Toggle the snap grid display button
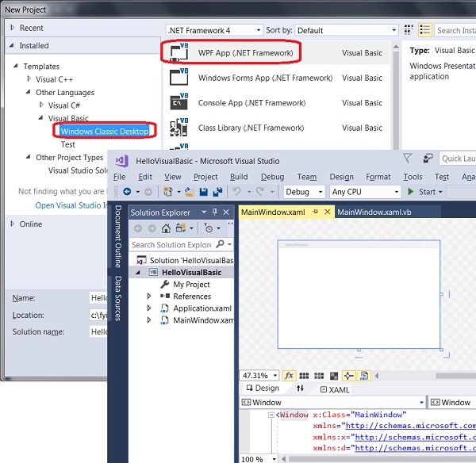Image resolution: width=476 pixels, height=463 pixels. (304, 376)
